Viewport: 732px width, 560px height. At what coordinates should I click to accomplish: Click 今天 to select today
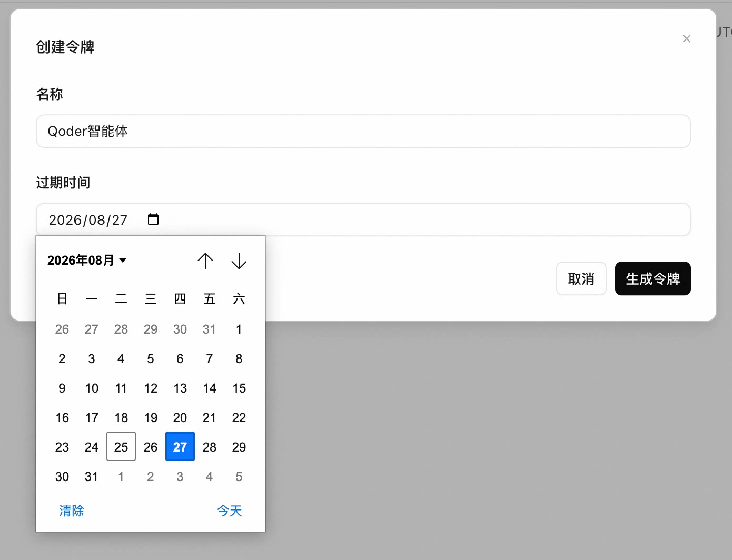pos(230,511)
